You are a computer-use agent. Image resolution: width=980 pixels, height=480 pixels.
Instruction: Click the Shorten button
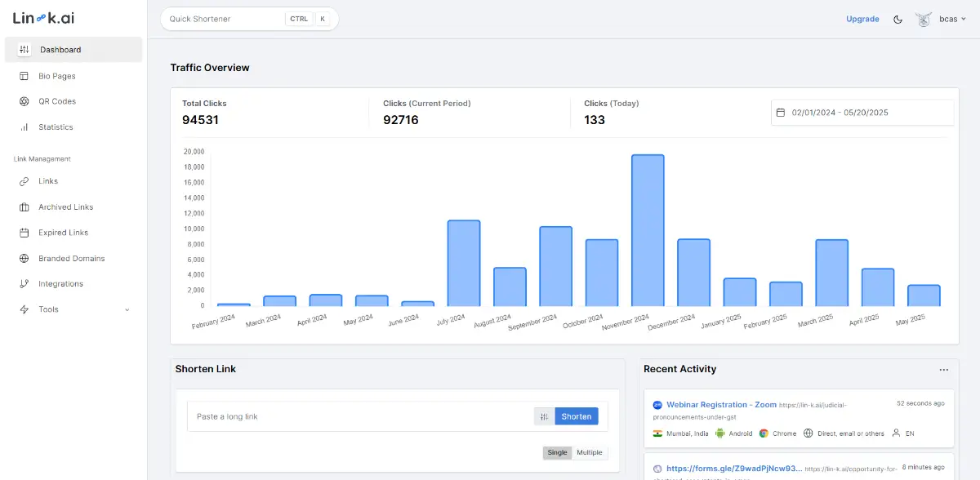[577, 416]
